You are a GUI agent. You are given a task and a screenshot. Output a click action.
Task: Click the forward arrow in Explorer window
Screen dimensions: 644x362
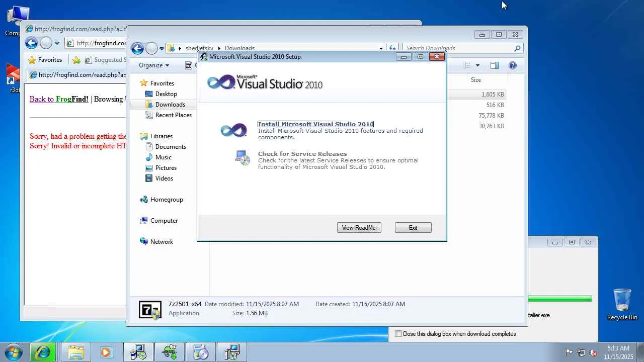point(151,48)
